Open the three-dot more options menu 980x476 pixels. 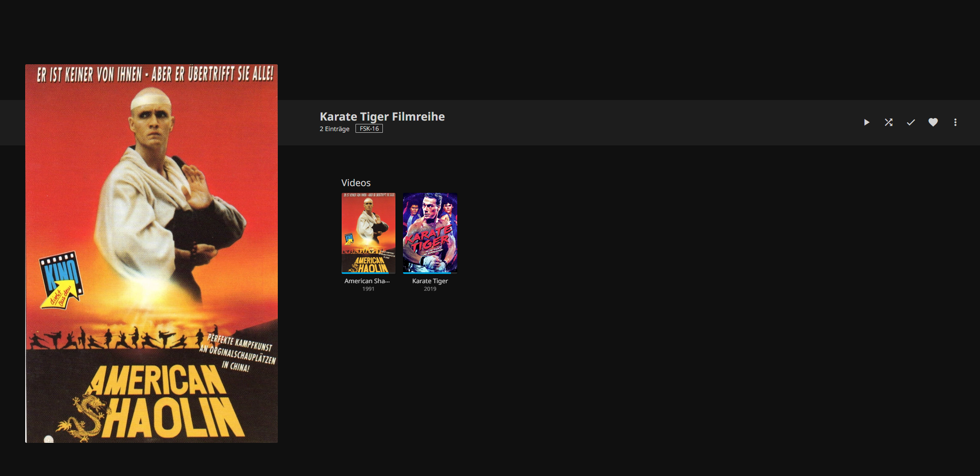click(x=955, y=122)
